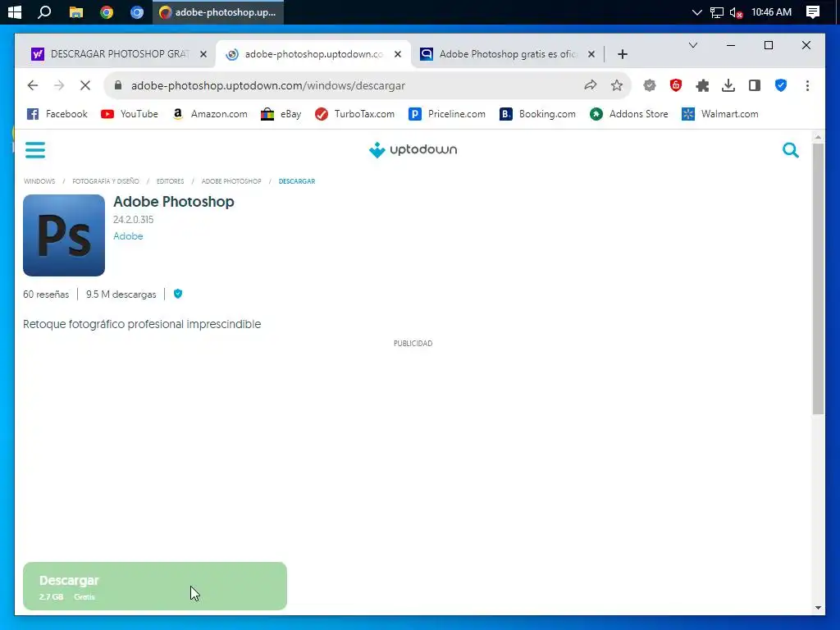Open the tab search dropdown chevron
This screenshot has height=630, width=840.
click(x=692, y=46)
